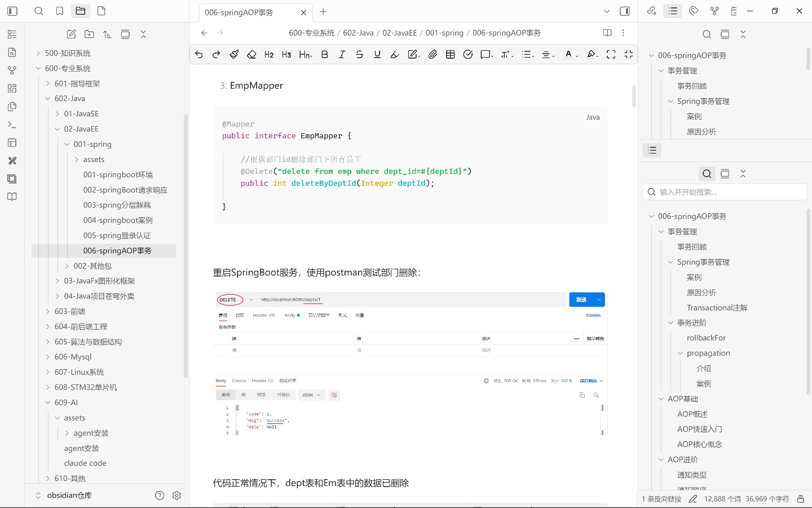Switch to outgoing links pane
812x508 pixels.
(651, 11)
